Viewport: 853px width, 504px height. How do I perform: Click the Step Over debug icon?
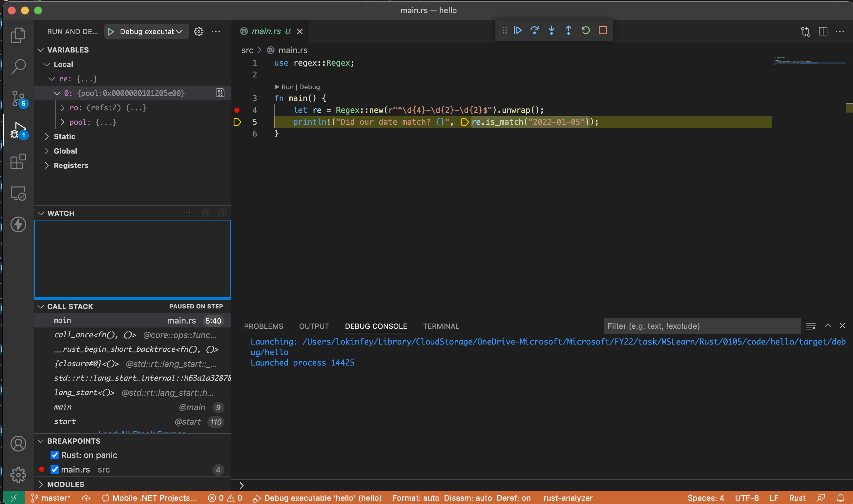[x=534, y=31]
